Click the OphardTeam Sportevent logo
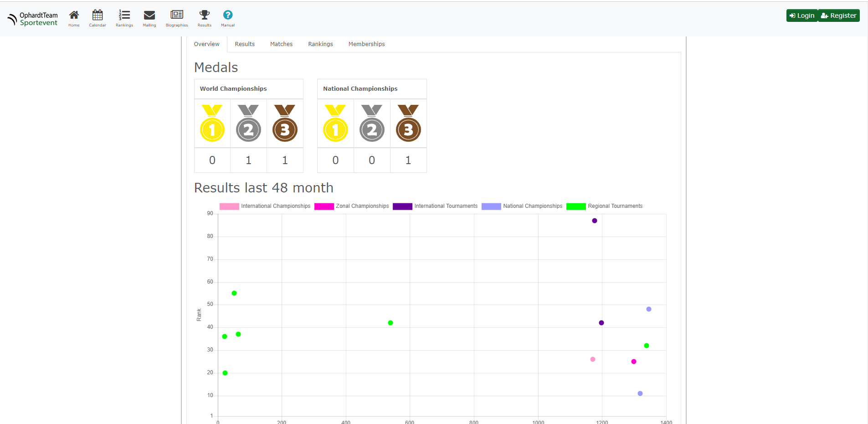 (x=33, y=19)
